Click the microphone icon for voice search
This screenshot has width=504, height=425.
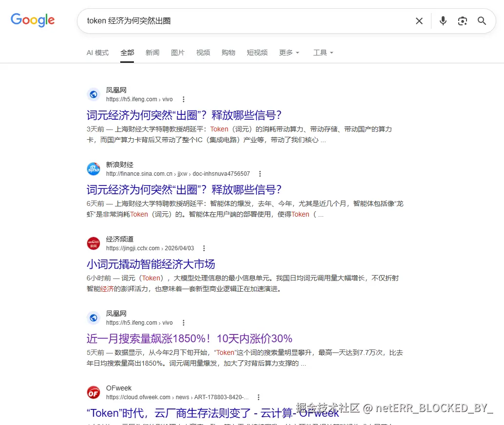[x=443, y=21]
